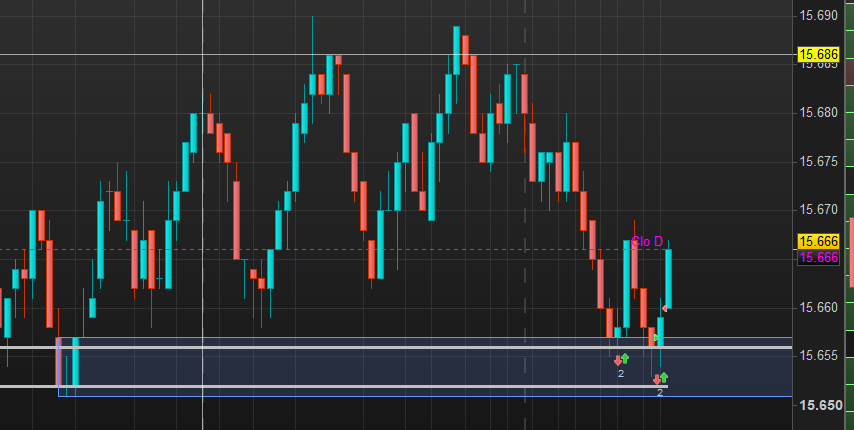Click the pink triangle marker at 15.660
The image size is (854, 430).
(664, 309)
